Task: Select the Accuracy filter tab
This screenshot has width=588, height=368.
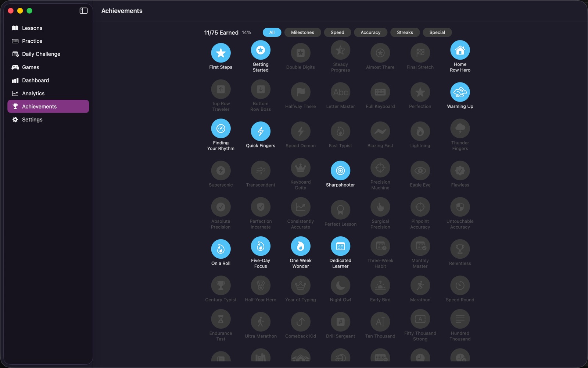Action: pos(370,32)
